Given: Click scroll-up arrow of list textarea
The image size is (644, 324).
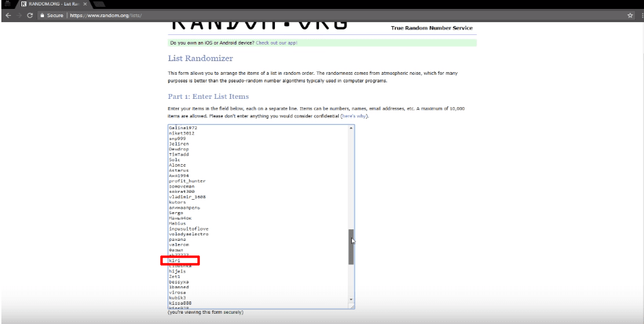Looking at the screenshot, I should coord(351,128).
